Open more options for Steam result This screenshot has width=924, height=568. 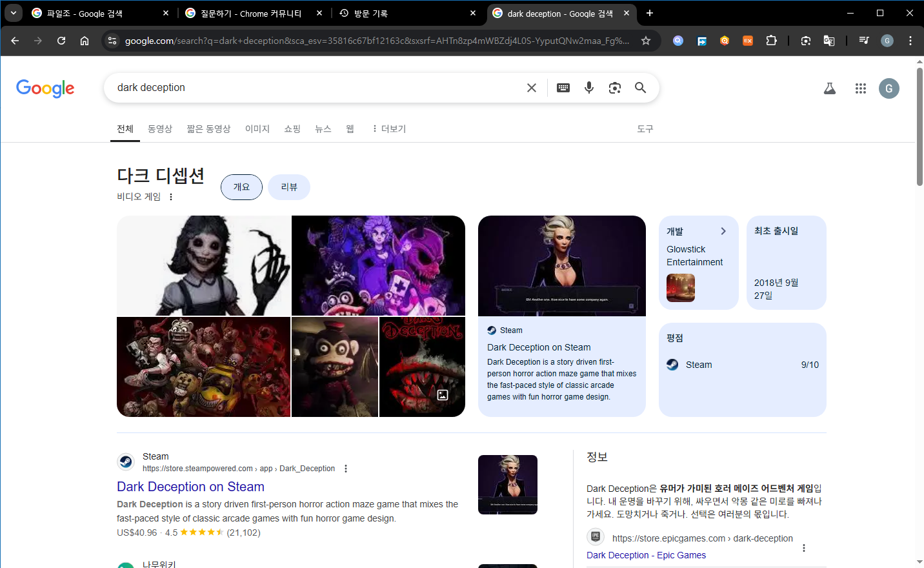click(346, 469)
